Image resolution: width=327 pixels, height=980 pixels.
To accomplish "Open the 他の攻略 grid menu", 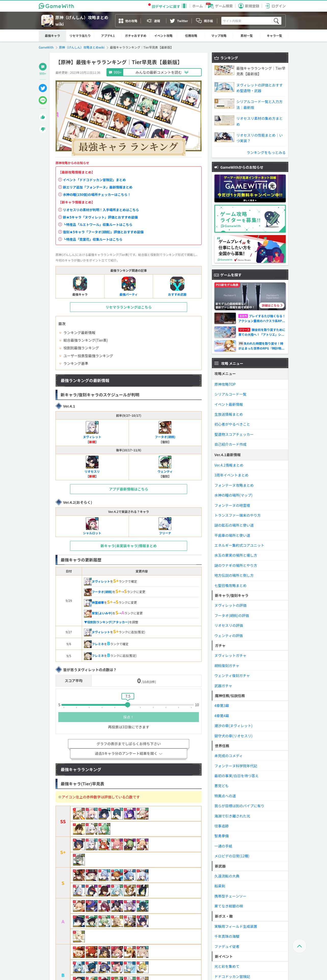I will point(128,21).
